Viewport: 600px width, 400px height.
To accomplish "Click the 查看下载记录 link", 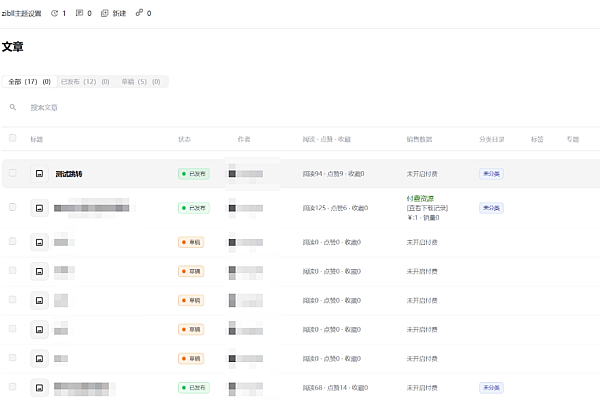I will (x=428, y=208).
